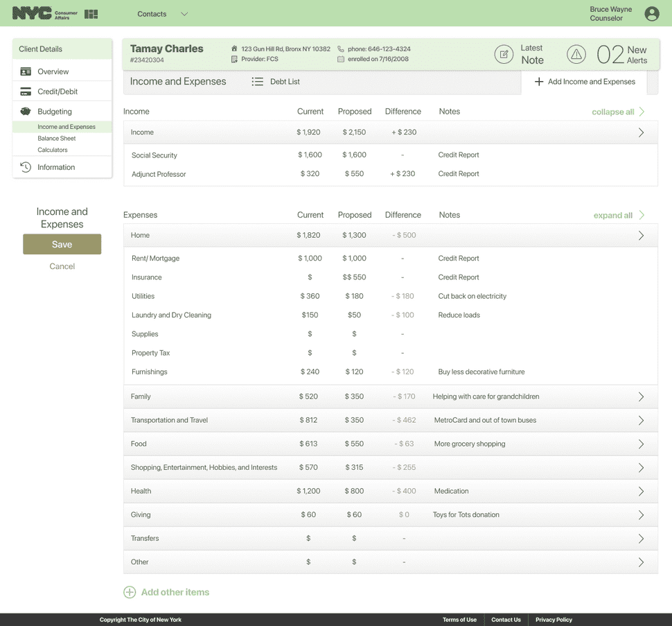Click the Debt List bullet-list icon
Viewport: 672px width, 626px height.
(x=257, y=82)
